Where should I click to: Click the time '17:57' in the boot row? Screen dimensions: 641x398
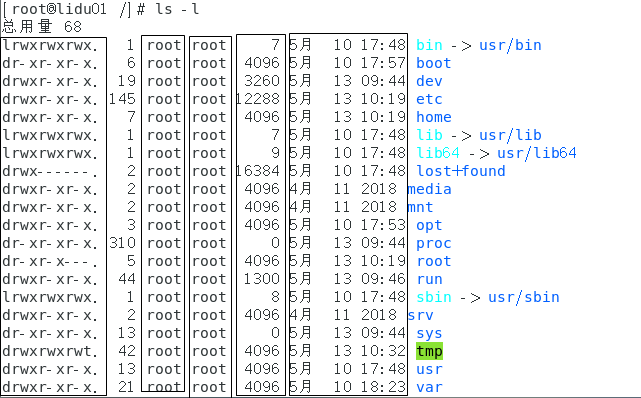click(383, 63)
